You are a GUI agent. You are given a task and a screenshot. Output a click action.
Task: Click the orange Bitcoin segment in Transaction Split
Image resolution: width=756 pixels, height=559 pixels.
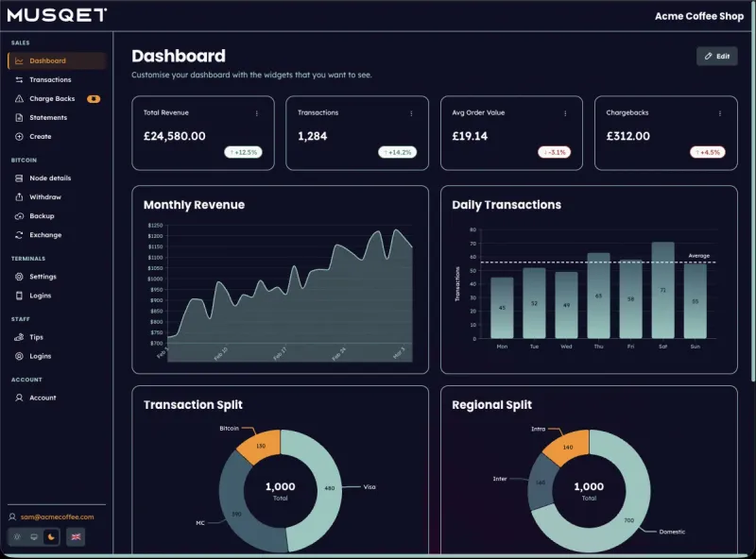coord(258,445)
